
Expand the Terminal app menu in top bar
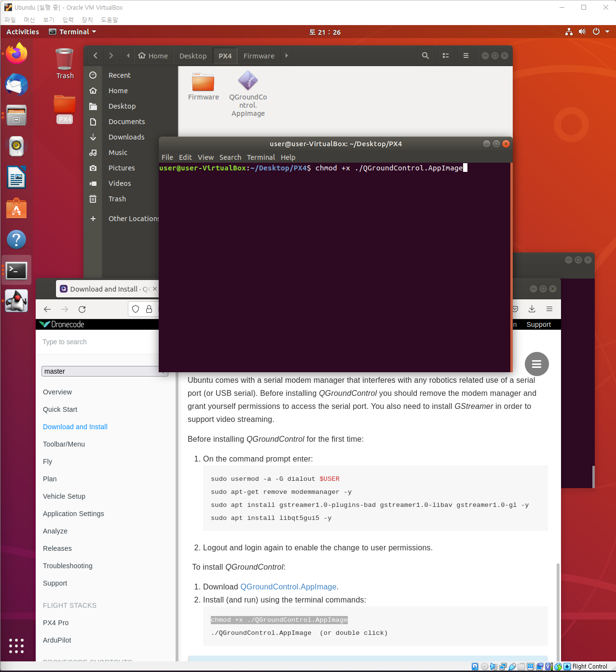(72, 32)
